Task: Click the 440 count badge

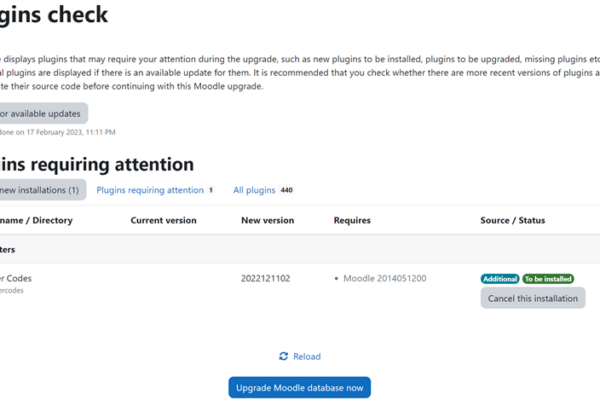Action: pyautogui.click(x=287, y=190)
